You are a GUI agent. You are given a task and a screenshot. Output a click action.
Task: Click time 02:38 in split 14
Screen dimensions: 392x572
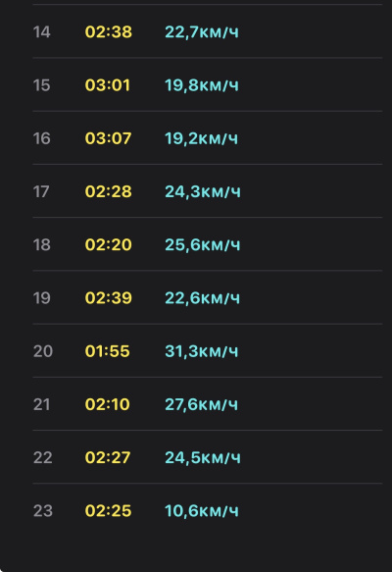tap(108, 32)
